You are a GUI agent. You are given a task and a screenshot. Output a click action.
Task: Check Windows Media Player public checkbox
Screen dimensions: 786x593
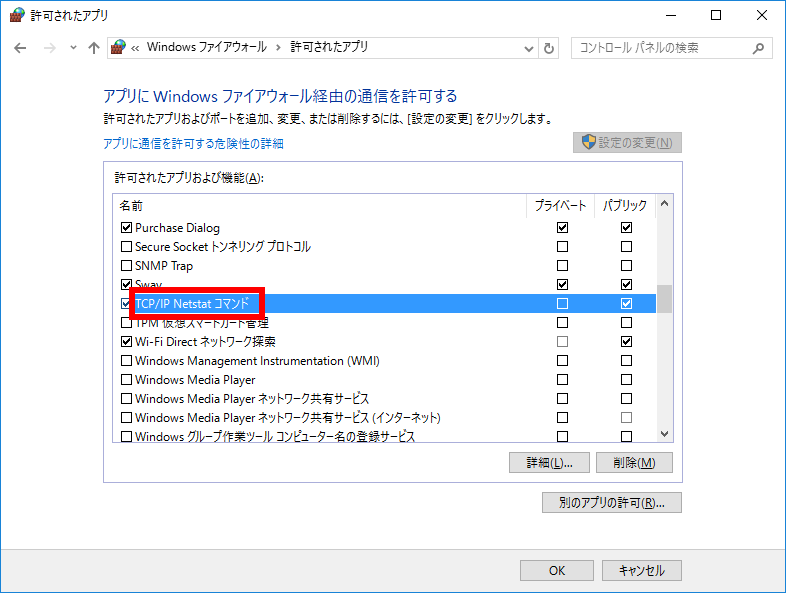[626, 380]
